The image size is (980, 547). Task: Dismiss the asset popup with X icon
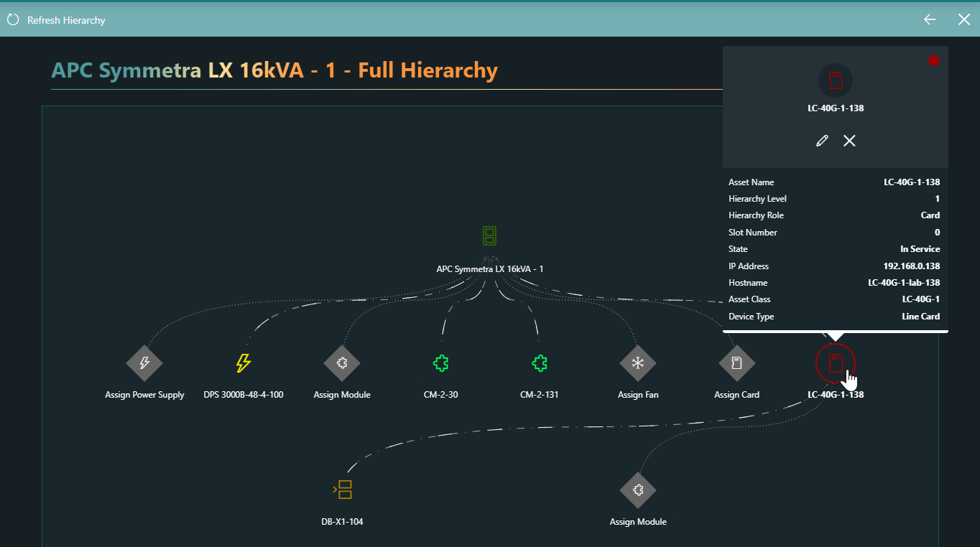(x=849, y=141)
